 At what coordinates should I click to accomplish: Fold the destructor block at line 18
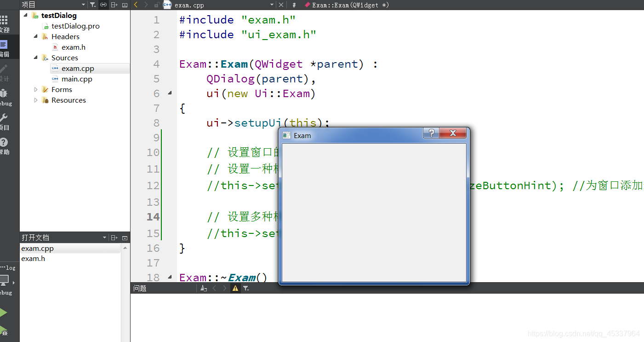pos(170,277)
